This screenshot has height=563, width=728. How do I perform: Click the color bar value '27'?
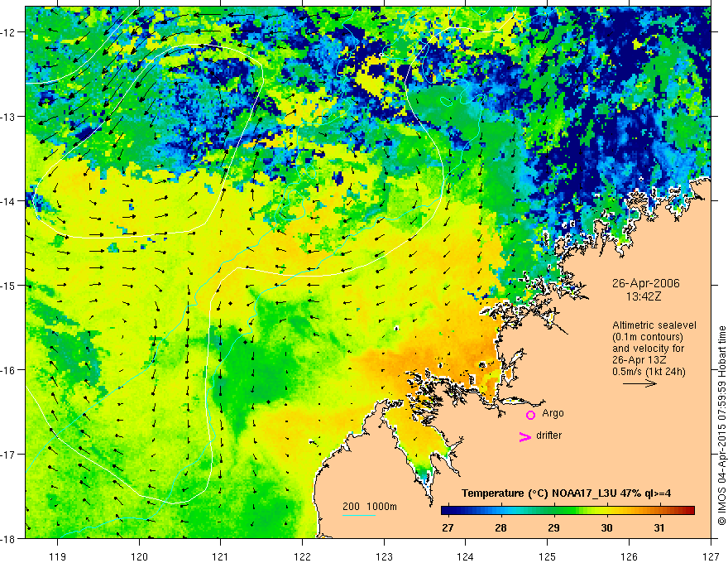point(448,527)
